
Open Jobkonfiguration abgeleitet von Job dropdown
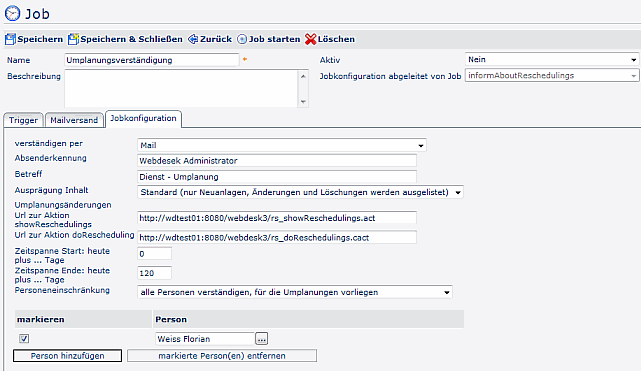tap(552, 76)
